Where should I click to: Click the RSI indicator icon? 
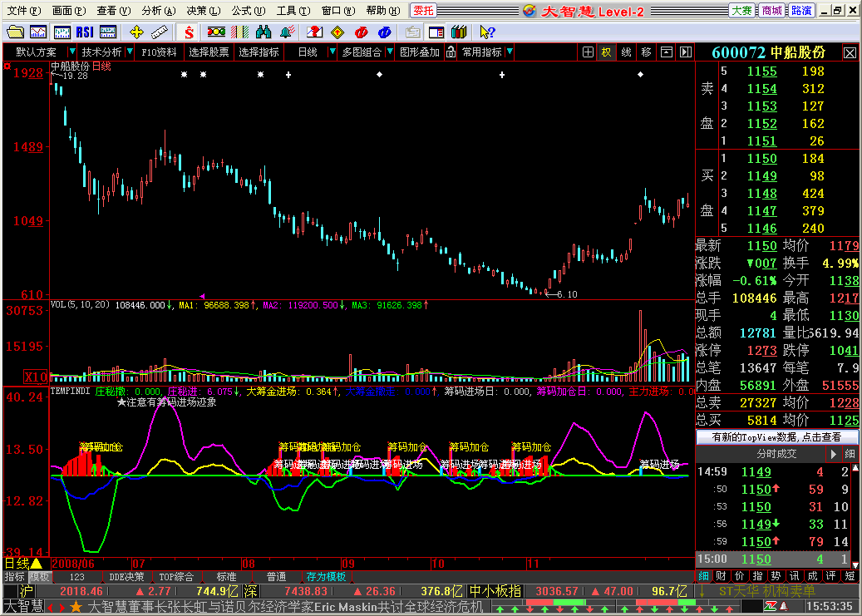(x=85, y=32)
